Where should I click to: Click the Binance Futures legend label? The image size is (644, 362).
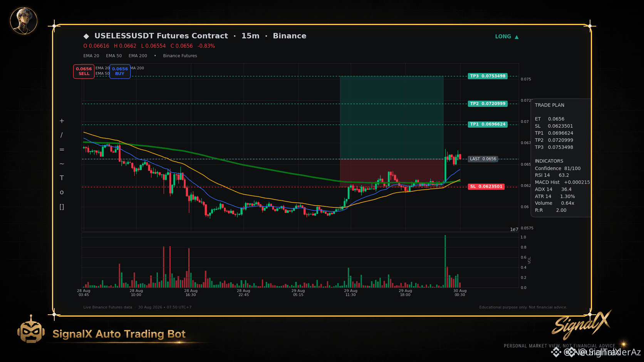[180, 56]
